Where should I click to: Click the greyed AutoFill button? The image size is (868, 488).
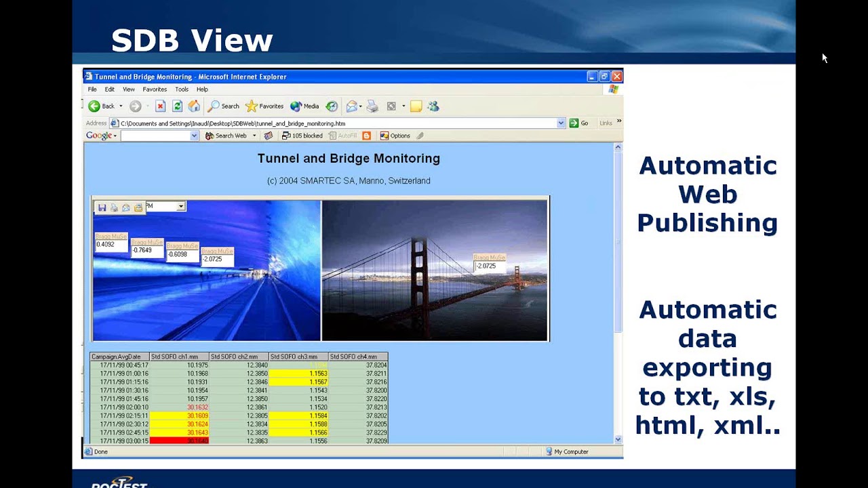point(342,136)
